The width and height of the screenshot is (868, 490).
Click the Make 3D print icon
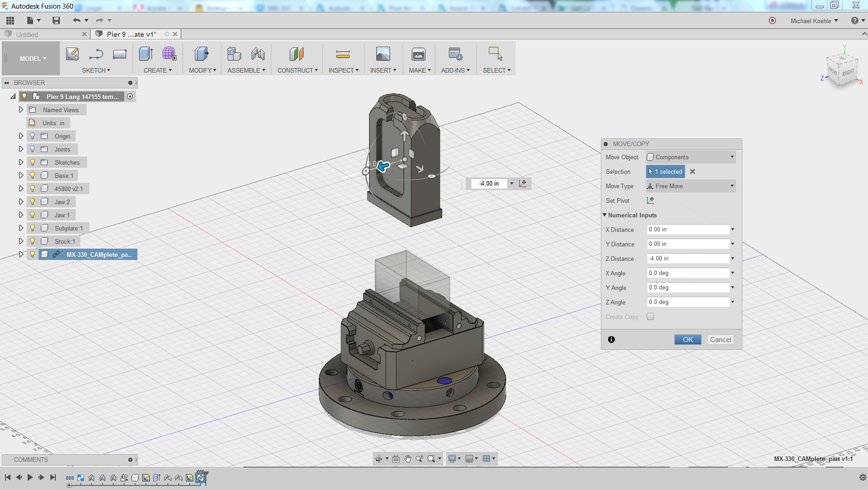[x=418, y=54]
